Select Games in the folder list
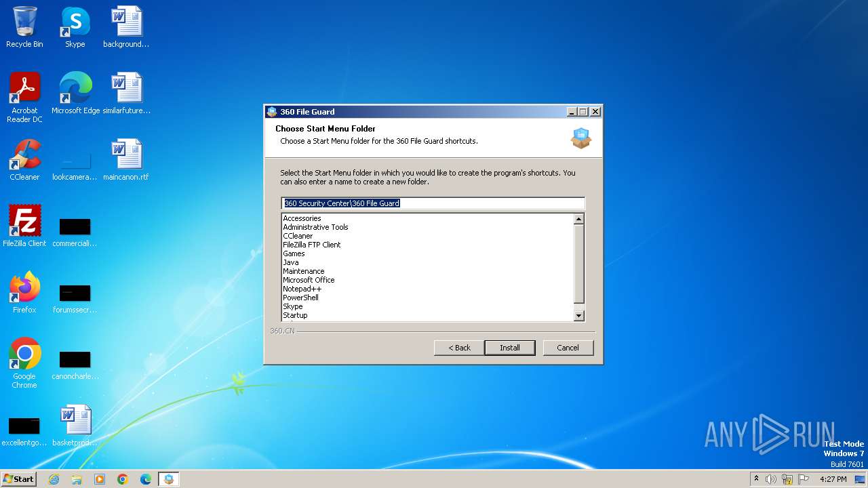This screenshot has width=868, height=488. click(294, 253)
